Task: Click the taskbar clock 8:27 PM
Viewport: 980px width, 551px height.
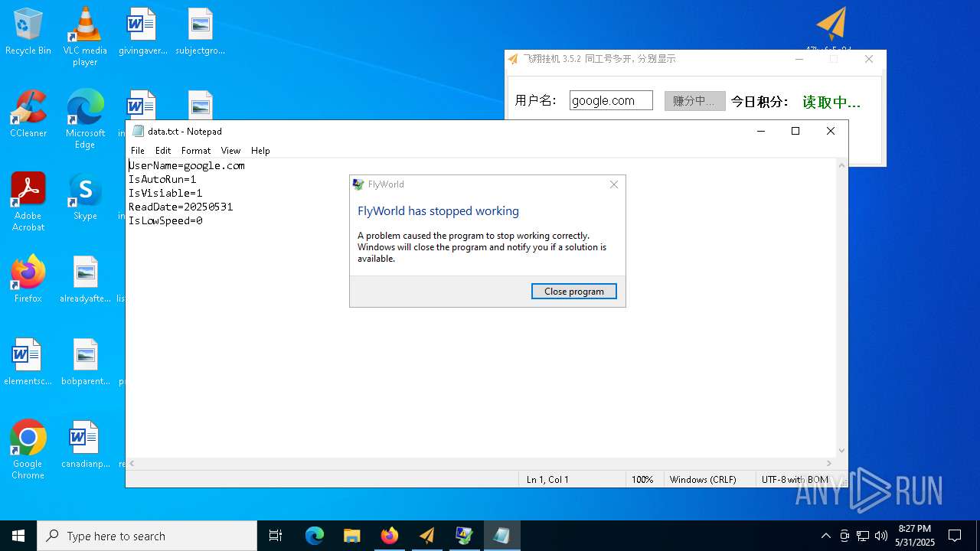Action: click(x=915, y=536)
